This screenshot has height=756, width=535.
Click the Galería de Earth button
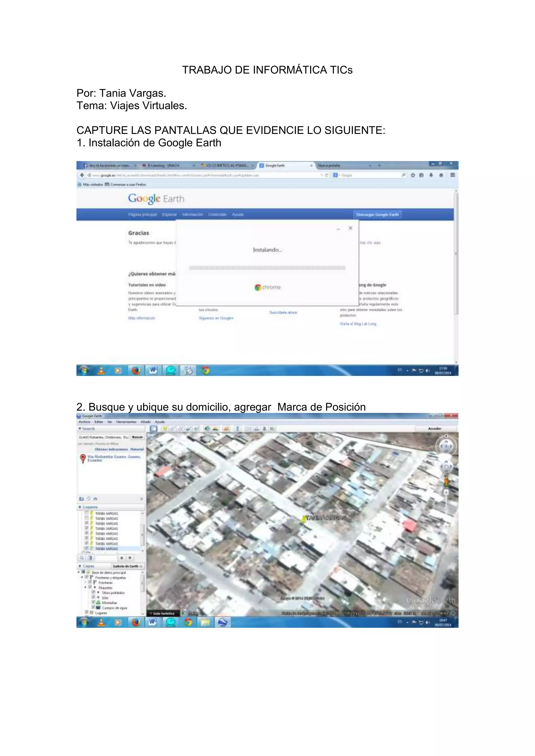[127, 566]
